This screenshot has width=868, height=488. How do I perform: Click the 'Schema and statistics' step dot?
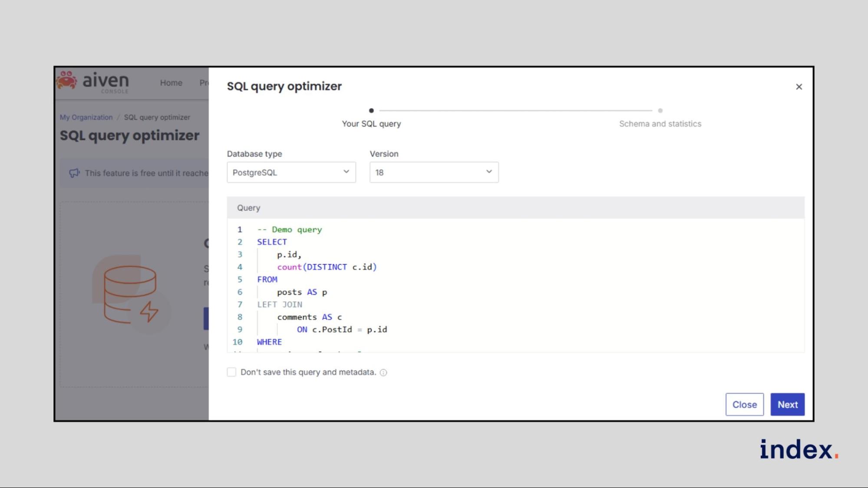pyautogui.click(x=660, y=111)
